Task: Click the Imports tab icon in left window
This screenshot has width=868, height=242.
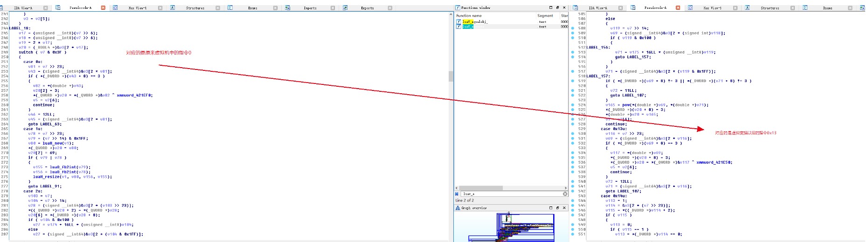Action: 287,8
